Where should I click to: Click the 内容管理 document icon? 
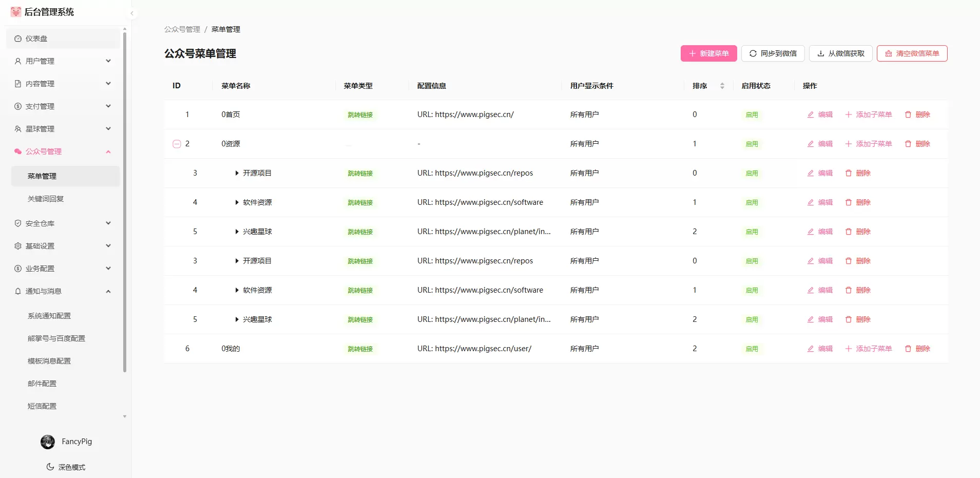[18, 84]
